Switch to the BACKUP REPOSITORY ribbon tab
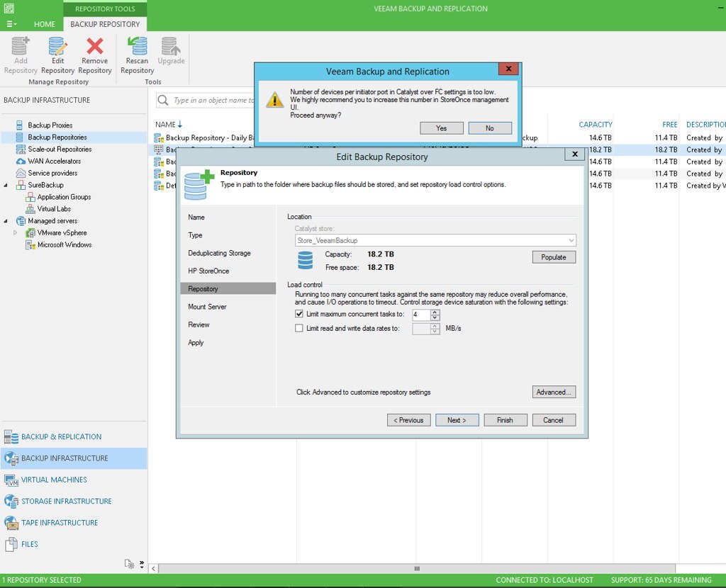This screenshot has width=726, height=588. tap(105, 24)
